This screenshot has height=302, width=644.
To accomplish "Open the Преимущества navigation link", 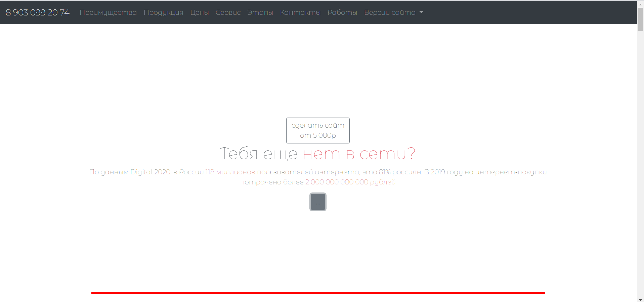I will [x=108, y=12].
